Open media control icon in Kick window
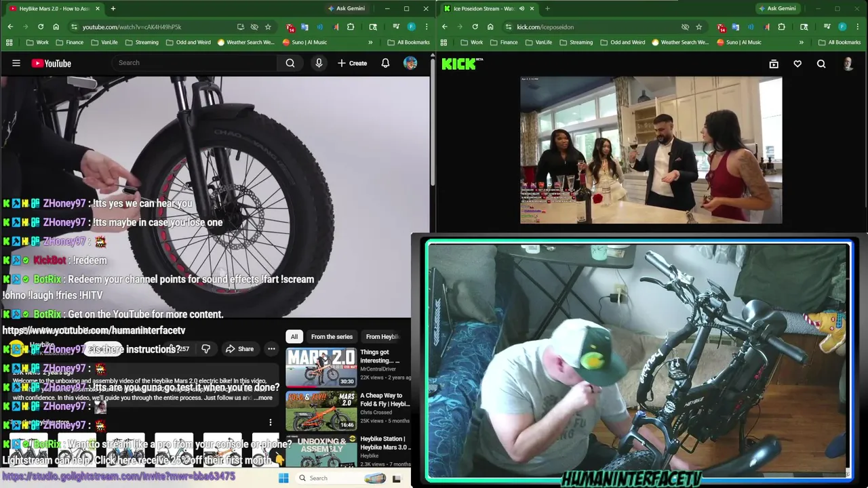The height and width of the screenshot is (488, 868). point(827,26)
